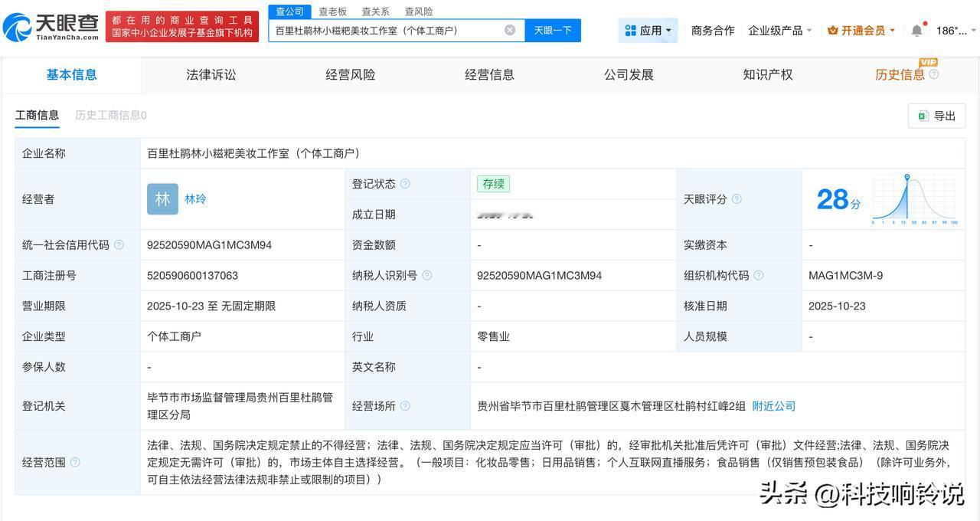The width and height of the screenshot is (980, 521).
Task: Open the notification bell
Action: click(x=916, y=31)
